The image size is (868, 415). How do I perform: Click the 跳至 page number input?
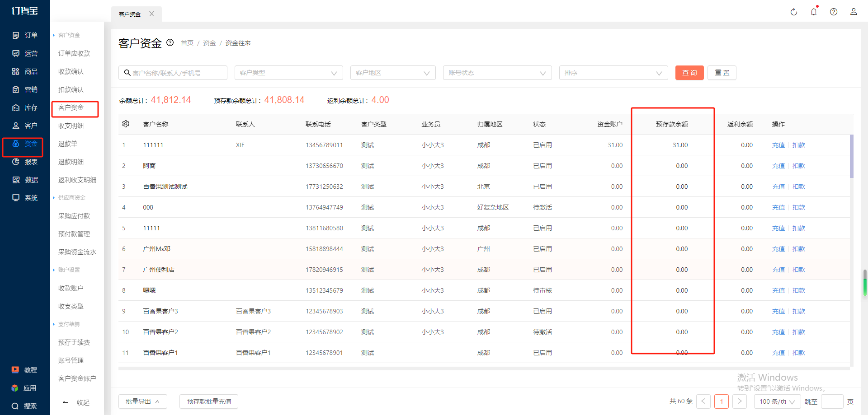point(832,401)
